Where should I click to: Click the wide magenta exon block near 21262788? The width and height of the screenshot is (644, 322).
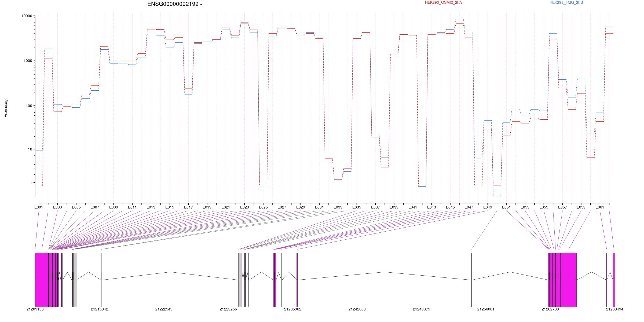click(568, 280)
